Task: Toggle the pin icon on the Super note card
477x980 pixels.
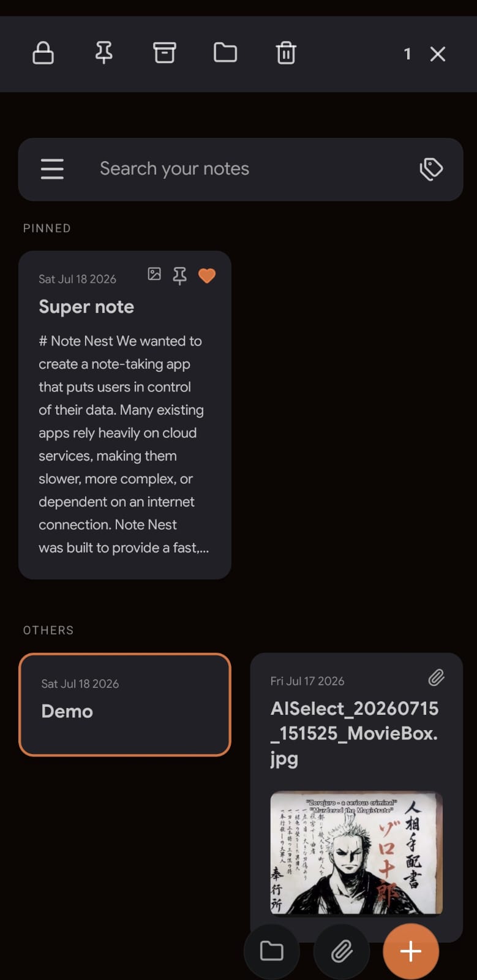Action: tap(179, 276)
